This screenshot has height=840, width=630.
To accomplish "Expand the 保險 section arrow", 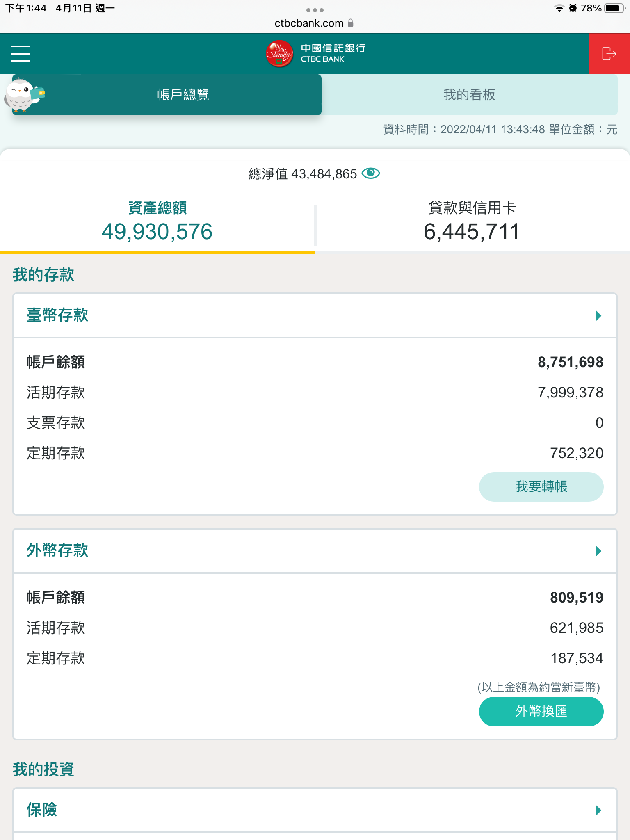I will tap(598, 810).
